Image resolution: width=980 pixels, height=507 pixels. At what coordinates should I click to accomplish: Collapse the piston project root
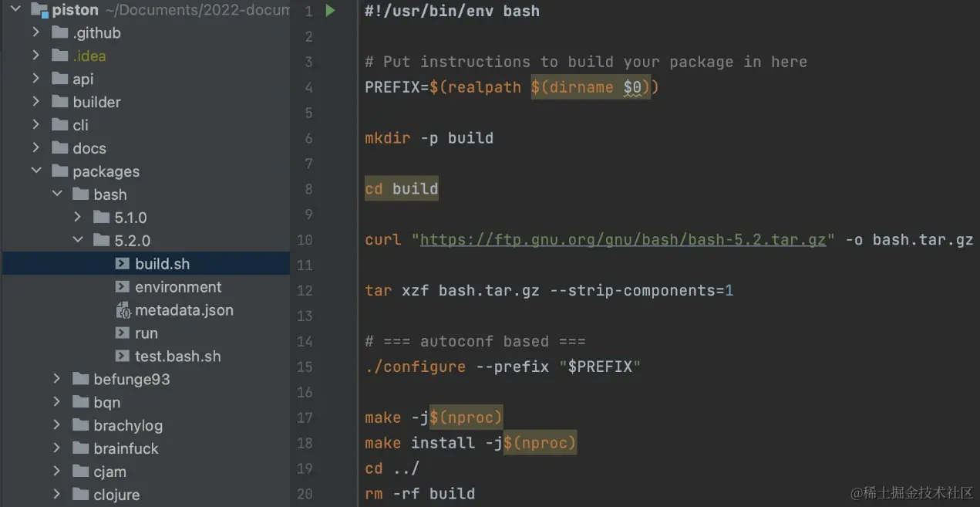tap(15, 10)
